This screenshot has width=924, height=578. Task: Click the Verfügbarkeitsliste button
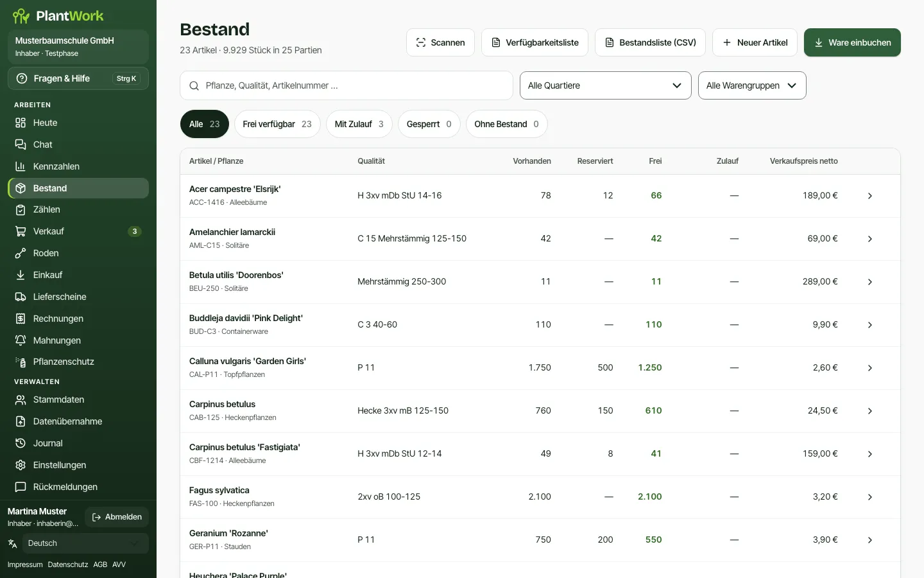coord(535,42)
